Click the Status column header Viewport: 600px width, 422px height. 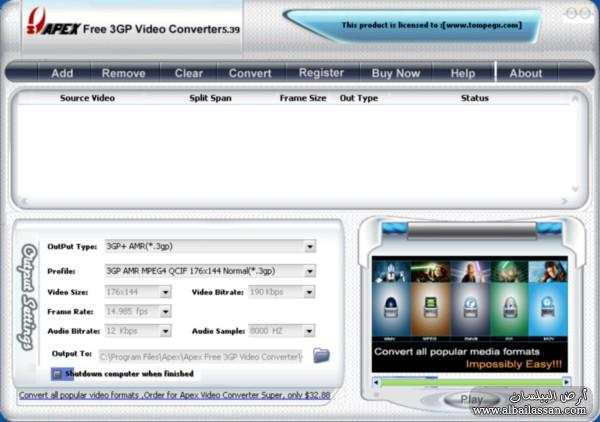click(475, 98)
